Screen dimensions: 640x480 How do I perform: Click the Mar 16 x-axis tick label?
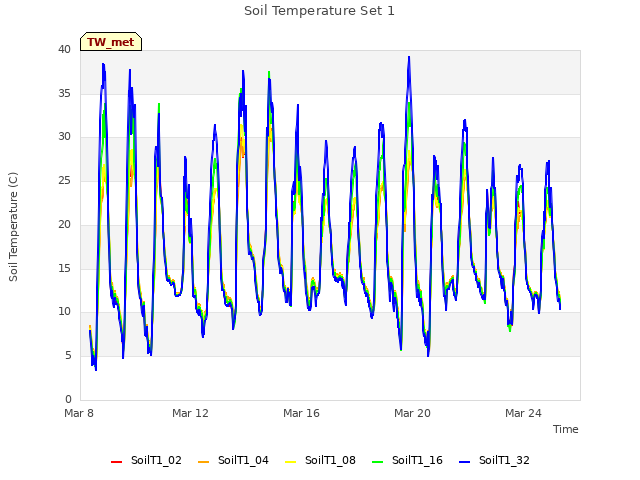point(301,413)
